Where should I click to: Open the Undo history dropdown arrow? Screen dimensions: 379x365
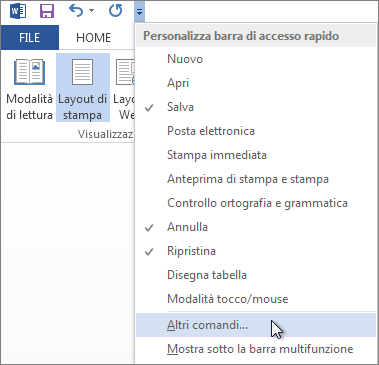(x=91, y=11)
